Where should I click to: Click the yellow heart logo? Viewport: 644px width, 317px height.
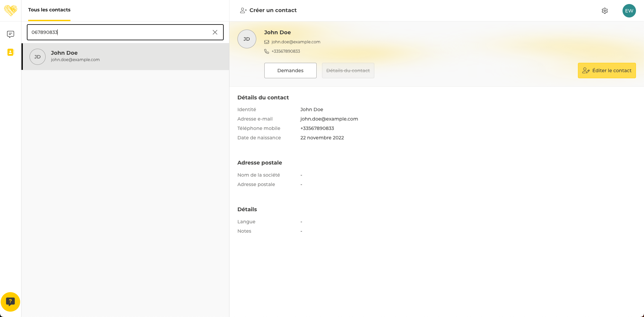click(10, 10)
